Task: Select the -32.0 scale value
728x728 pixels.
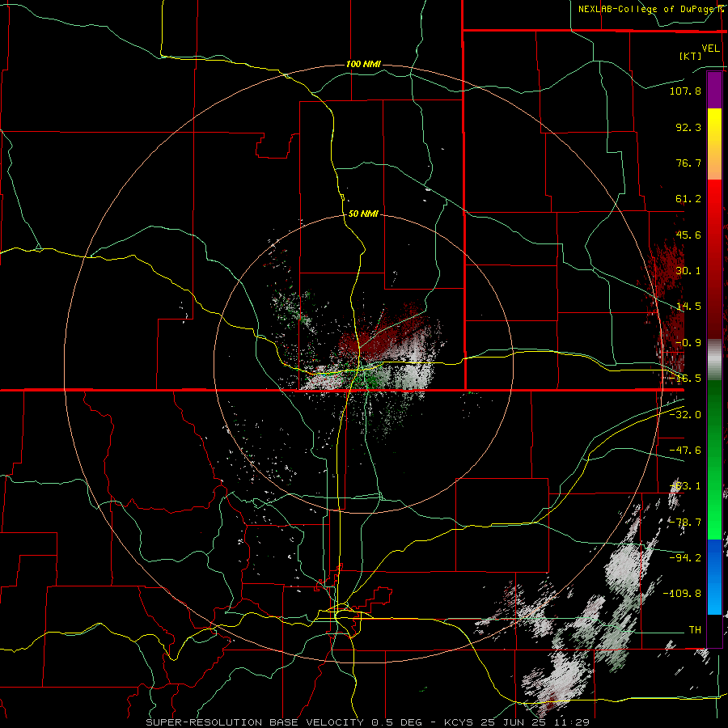Action: pyautogui.click(x=685, y=415)
